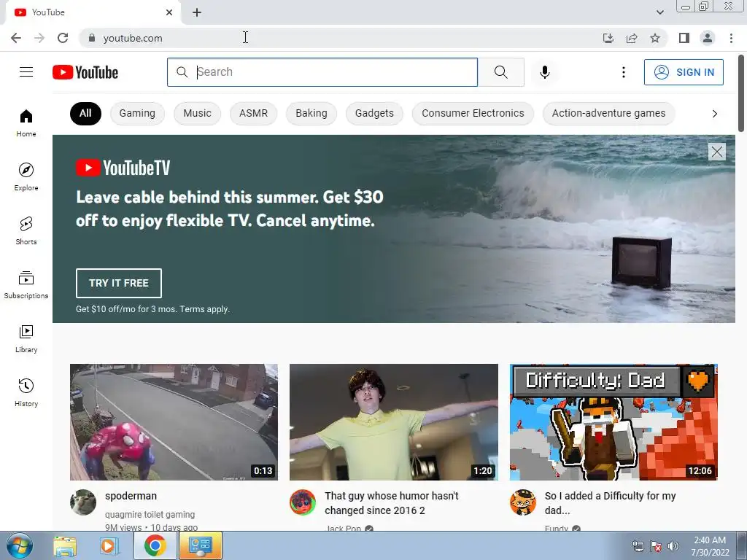Click the YouTubeTV logo in banner
The height and width of the screenshot is (560, 747).
(x=123, y=168)
